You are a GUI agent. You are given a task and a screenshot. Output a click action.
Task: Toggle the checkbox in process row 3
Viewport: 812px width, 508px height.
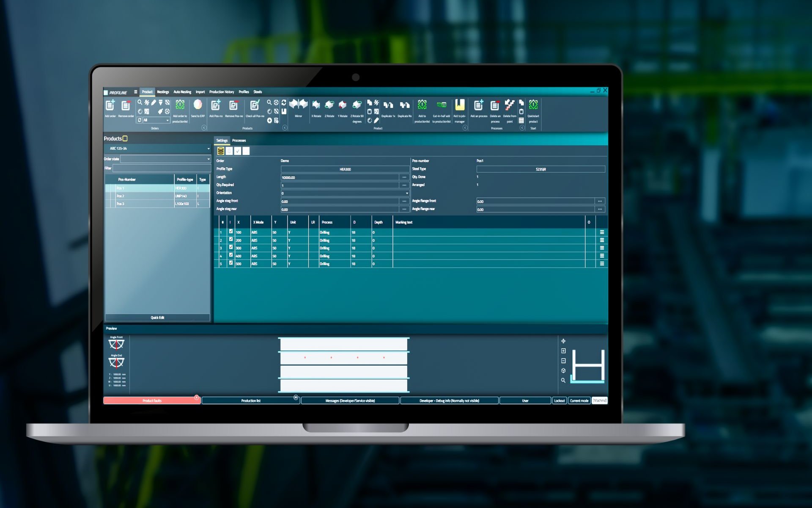231,247
